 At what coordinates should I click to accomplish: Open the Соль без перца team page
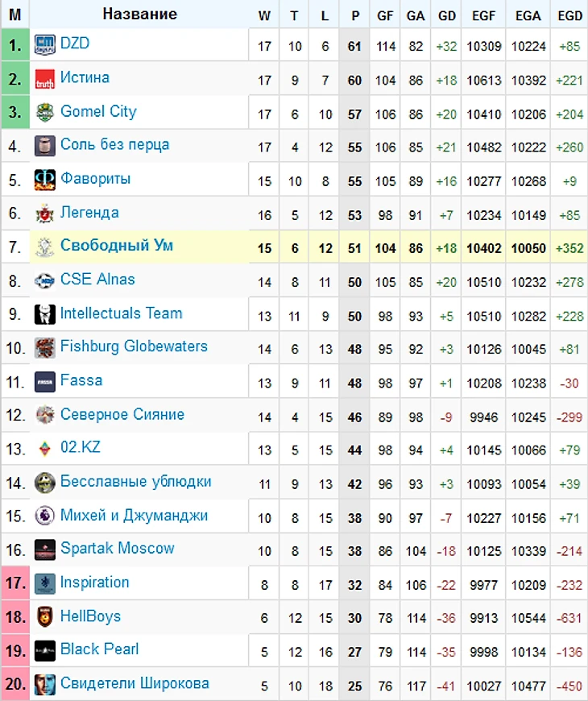point(115,145)
